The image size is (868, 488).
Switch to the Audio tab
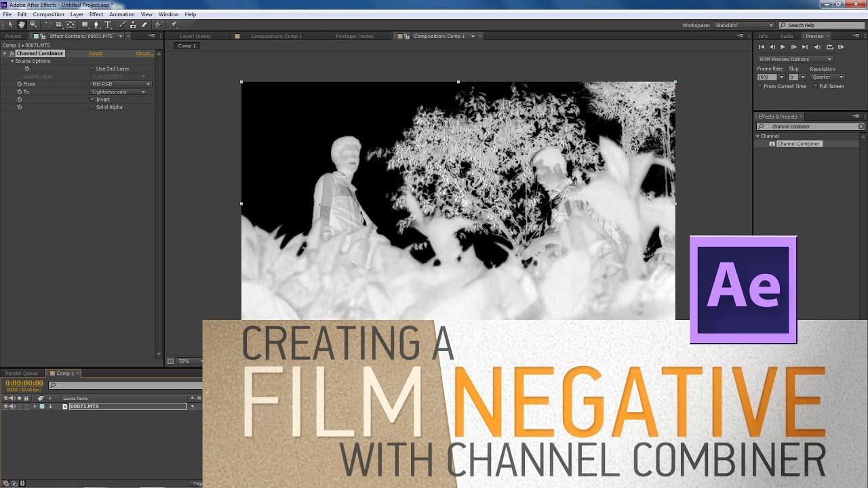[x=787, y=36]
